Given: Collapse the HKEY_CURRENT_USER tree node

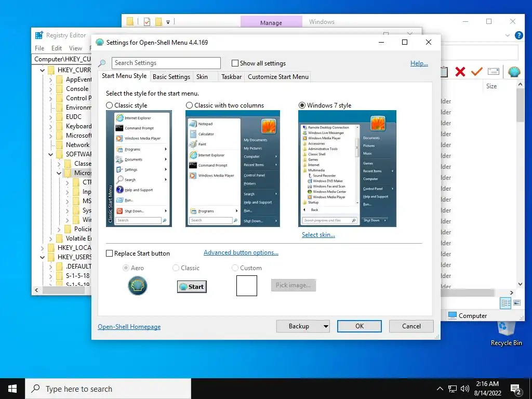Looking at the screenshot, I should tap(43, 70).
